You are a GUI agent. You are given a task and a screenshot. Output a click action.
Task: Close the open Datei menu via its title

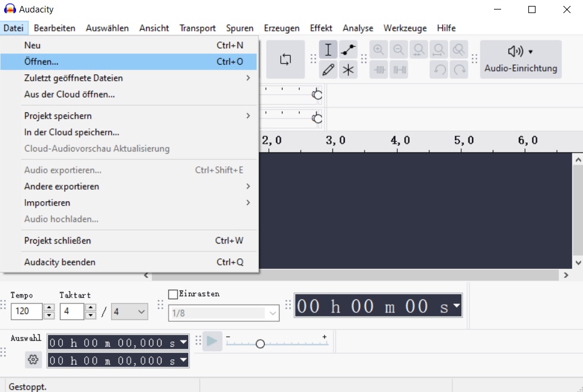(x=14, y=29)
